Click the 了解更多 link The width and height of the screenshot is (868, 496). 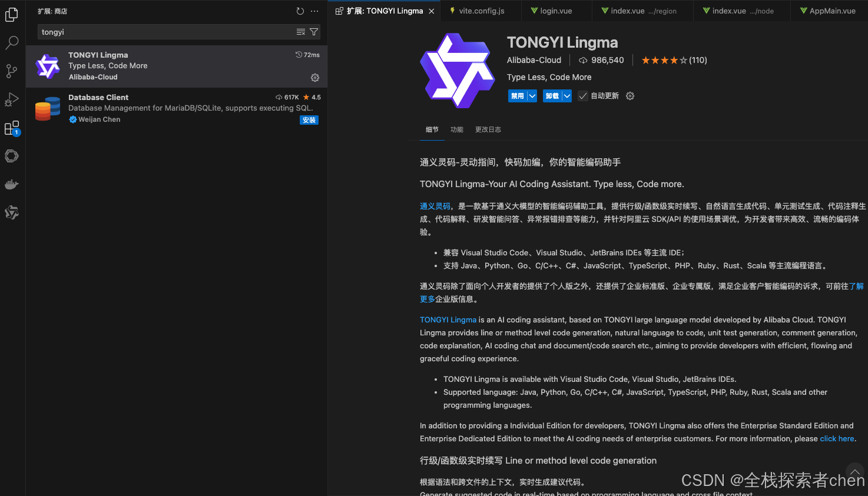coord(856,286)
